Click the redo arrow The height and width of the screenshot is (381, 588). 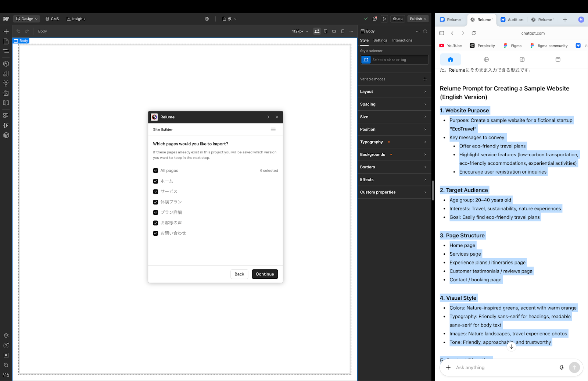point(27,31)
